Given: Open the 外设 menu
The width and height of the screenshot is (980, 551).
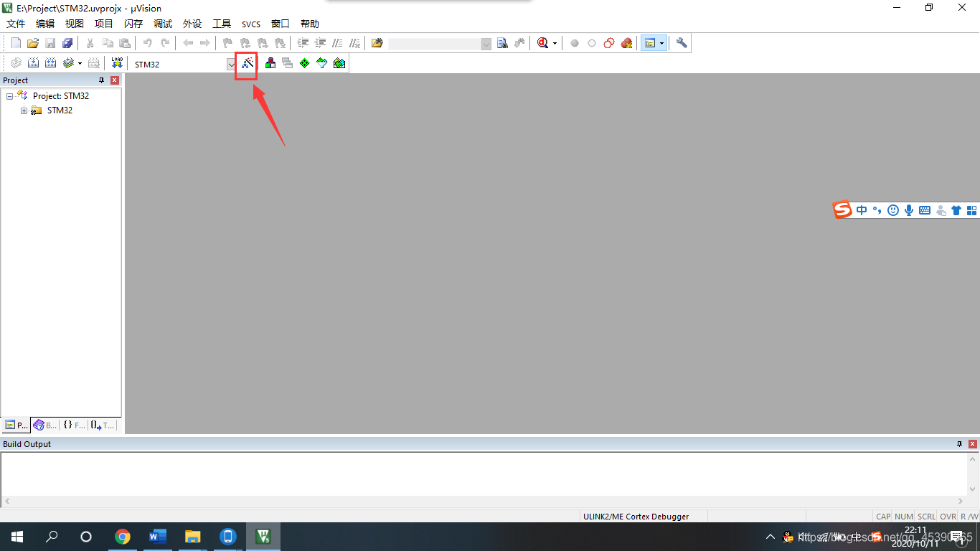Looking at the screenshot, I should pyautogui.click(x=192, y=24).
